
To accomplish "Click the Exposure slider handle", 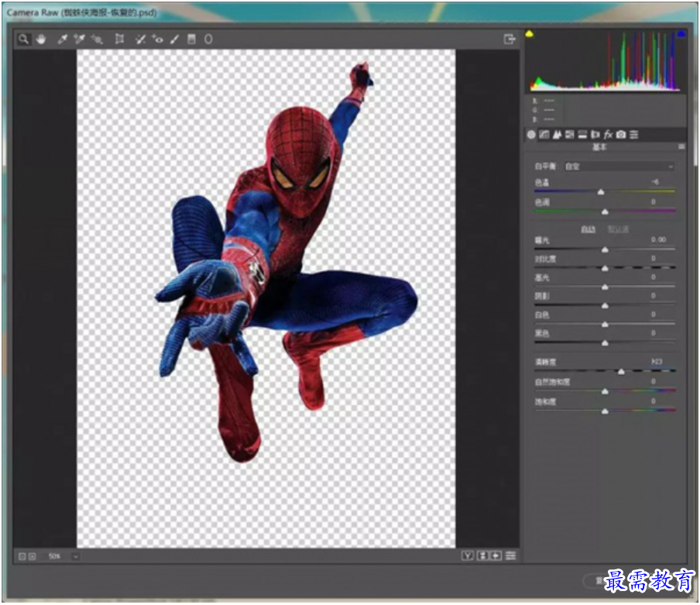I will tap(605, 250).
